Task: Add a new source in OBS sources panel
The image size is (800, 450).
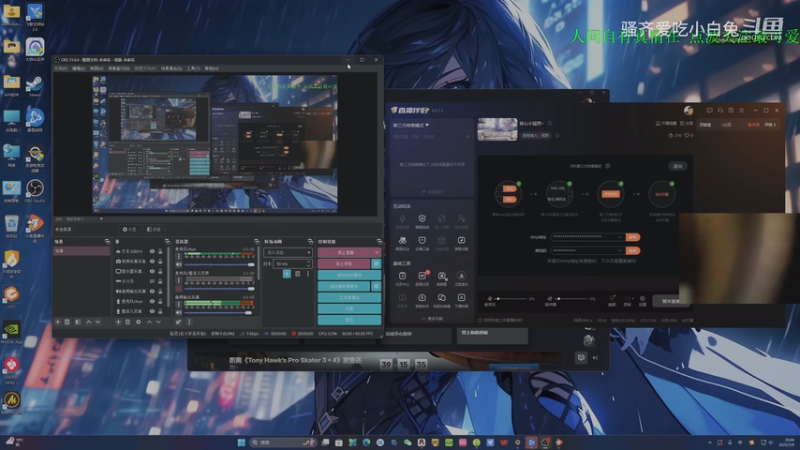Action: [x=118, y=322]
